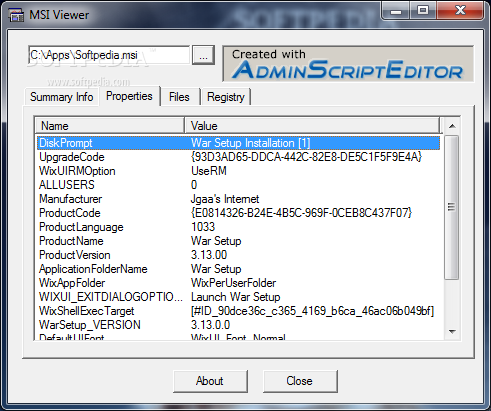
Task: Click the value 'Launch War Setup'
Action: [x=235, y=297]
